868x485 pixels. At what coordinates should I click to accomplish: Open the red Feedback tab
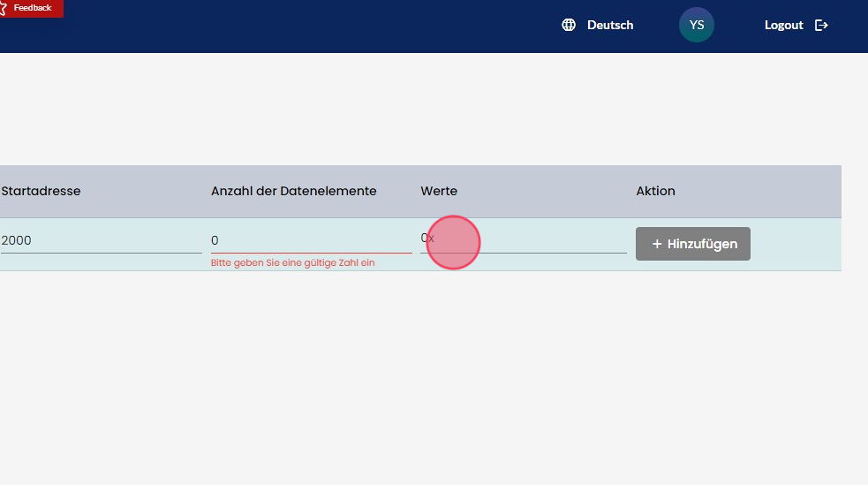coord(33,8)
